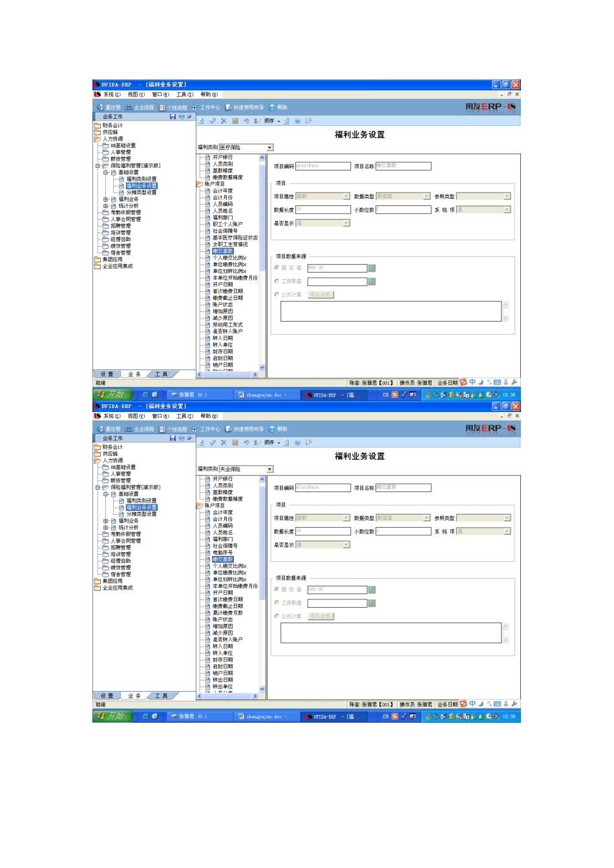This screenshot has width=614, height=868.
Task: Click delete X icon in 失业保险 window toolbar
Action: (224, 442)
